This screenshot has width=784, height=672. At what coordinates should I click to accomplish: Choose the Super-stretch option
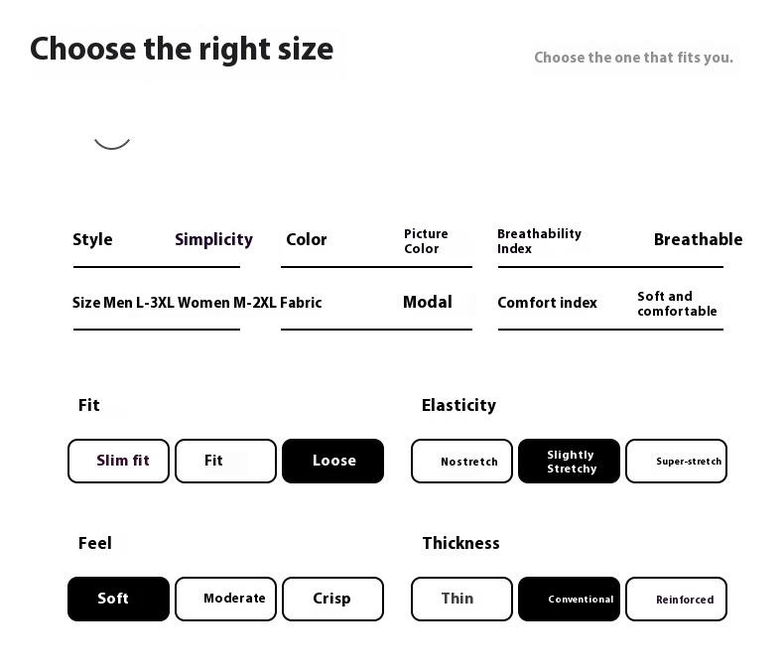coord(676,462)
